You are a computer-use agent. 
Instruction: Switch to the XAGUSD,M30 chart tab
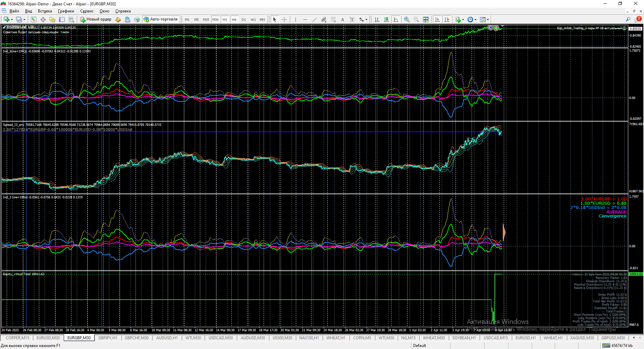582,338
